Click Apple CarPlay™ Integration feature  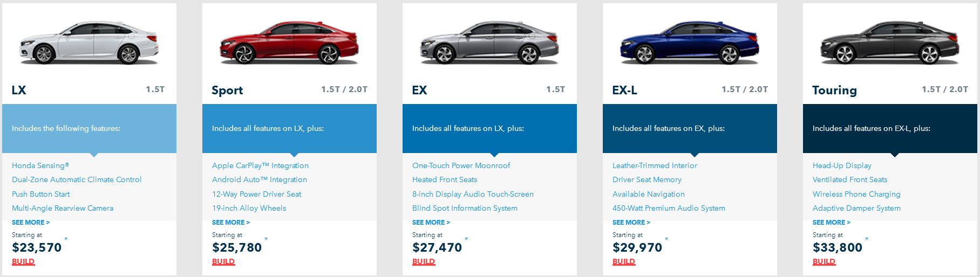[x=260, y=166]
